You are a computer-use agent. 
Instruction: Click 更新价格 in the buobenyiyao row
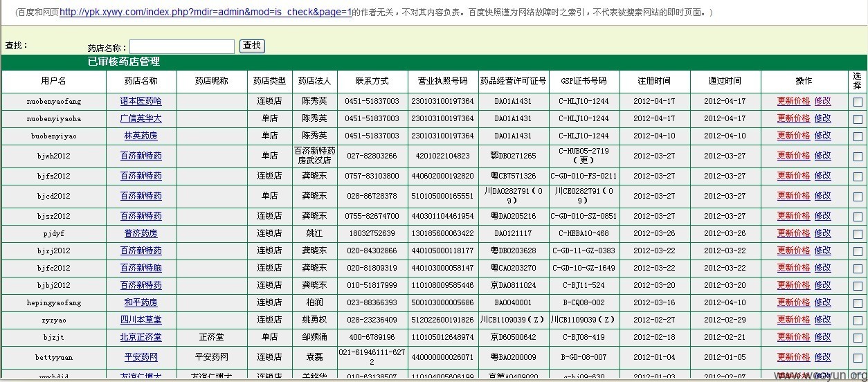(x=793, y=136)
